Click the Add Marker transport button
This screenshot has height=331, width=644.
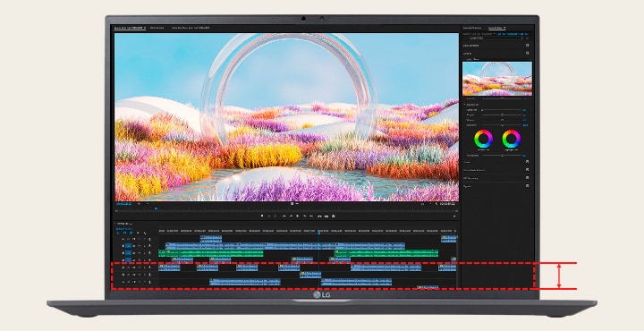click(x=262, y=216)
